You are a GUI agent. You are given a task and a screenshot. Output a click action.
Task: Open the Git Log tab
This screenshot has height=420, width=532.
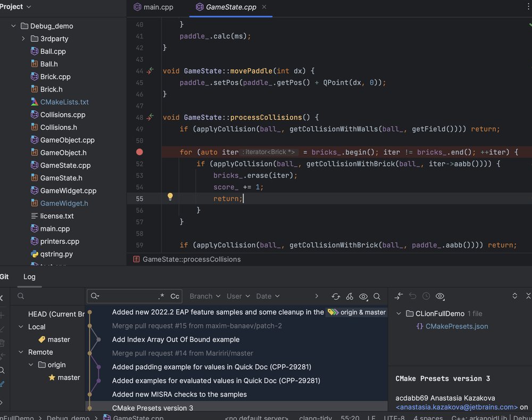(x=29, y=277)
